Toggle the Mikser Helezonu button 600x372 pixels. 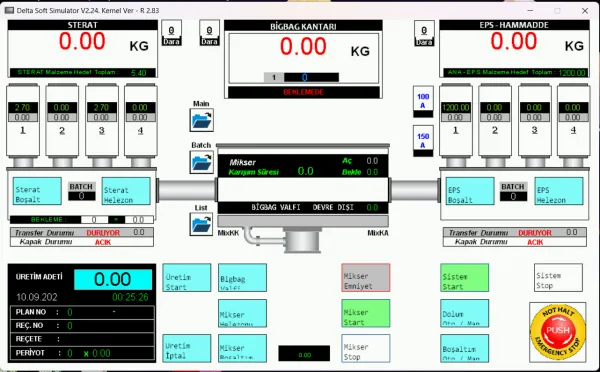[x=242, y=313]
